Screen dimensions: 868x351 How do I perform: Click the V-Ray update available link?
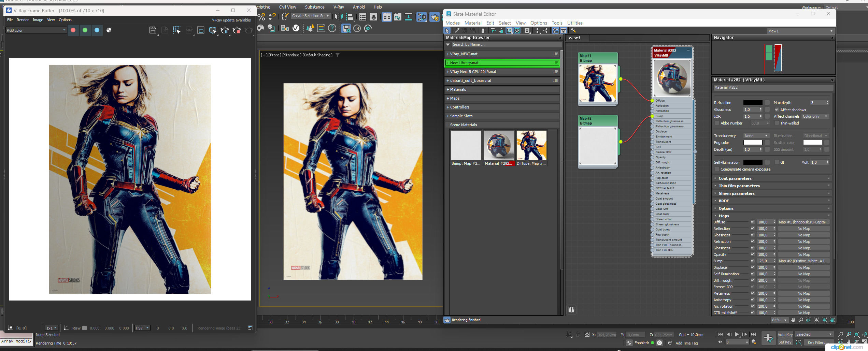point(231,20)
